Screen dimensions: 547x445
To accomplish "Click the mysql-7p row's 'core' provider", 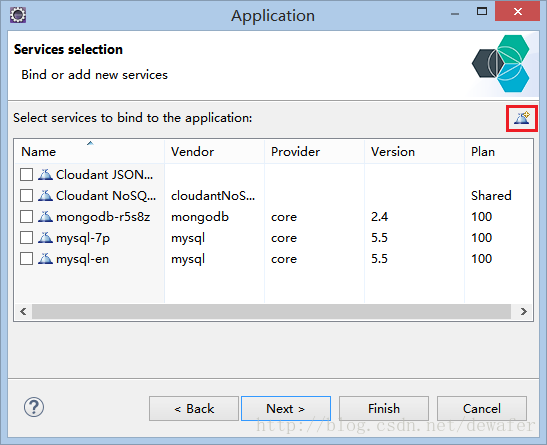I will (x=284, y=238).
